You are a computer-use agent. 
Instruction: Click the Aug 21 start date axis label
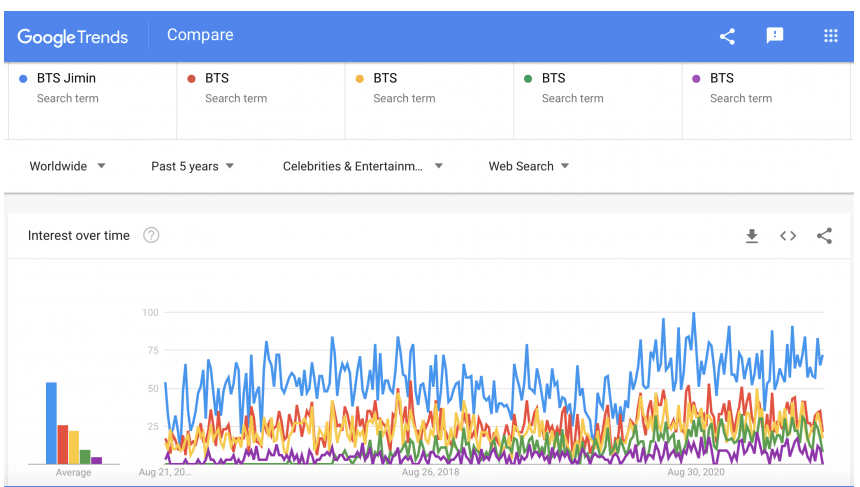tap(165, 472)
